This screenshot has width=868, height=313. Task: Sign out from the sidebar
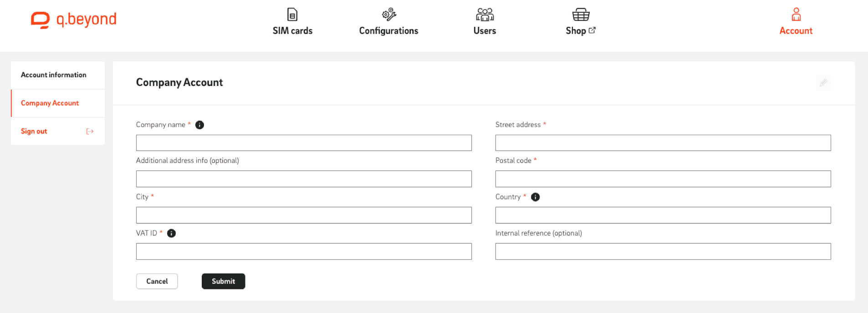(x=34, y=131)
